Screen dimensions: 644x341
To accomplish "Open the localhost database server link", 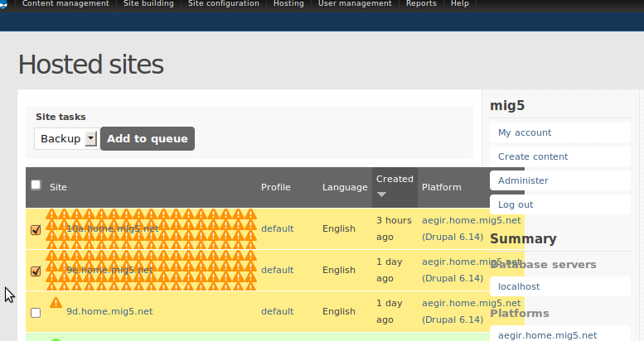I will click(519, 286).
